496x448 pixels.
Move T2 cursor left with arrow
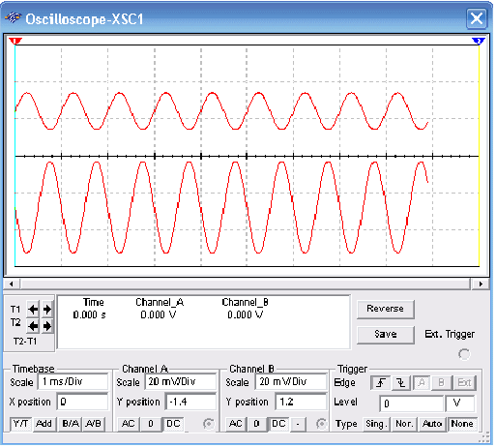pyautogui.click(x=33, y=327)
